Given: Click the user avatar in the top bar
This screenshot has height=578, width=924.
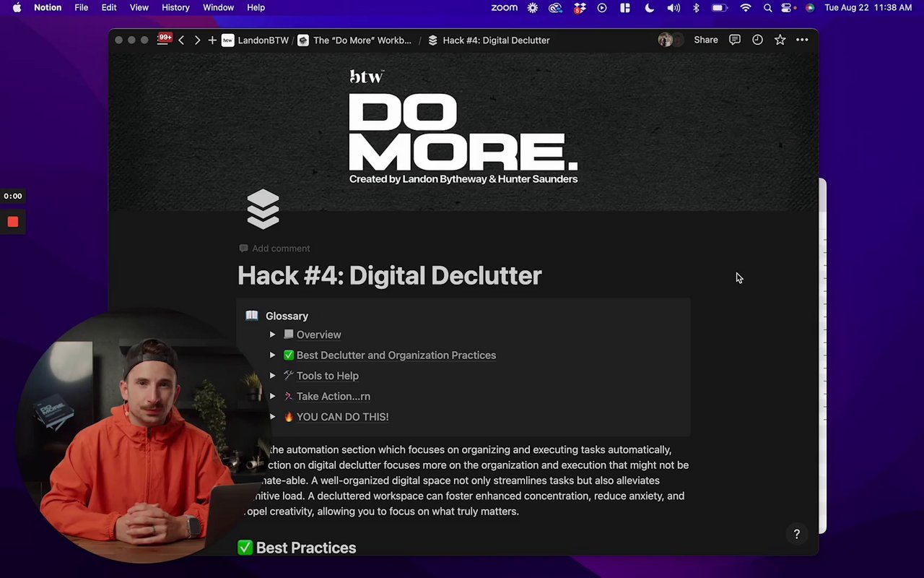Looking at the screenshot, I should click(665, 40).
